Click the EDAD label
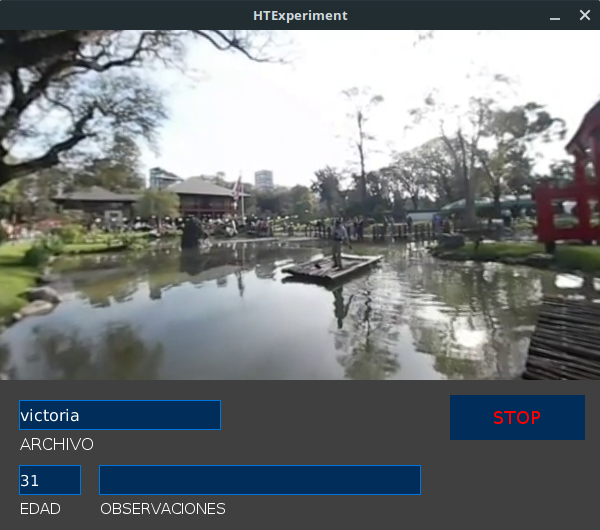600x530 pixels. pos(40,508)
